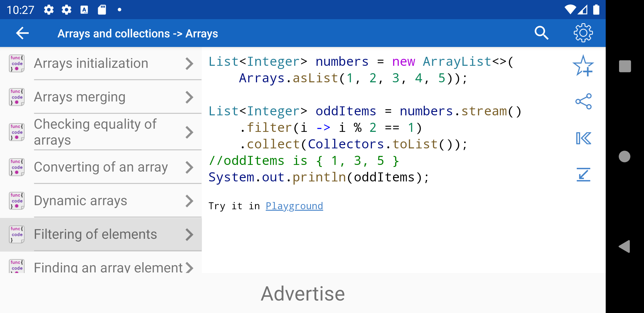
Task: Add snippet to favorites with star icon
Action: click(x=583, y=66)
